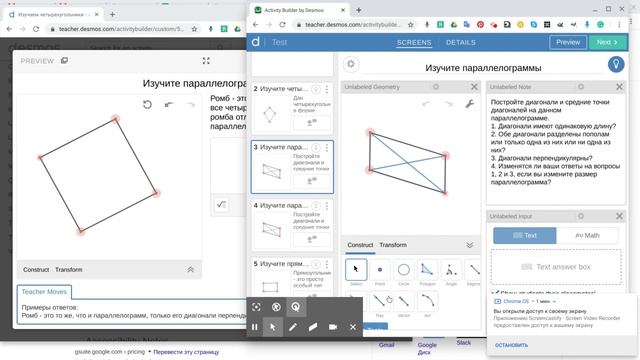Open options menu for screen 4
640x360 pixels.
click(x=327, y=206)
